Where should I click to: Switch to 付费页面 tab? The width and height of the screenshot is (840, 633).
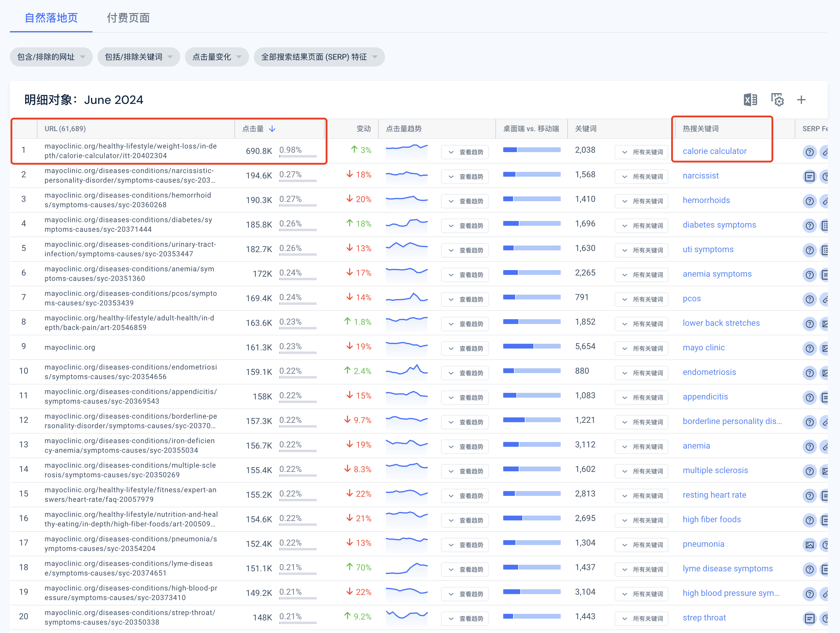[x=128, y=18]
